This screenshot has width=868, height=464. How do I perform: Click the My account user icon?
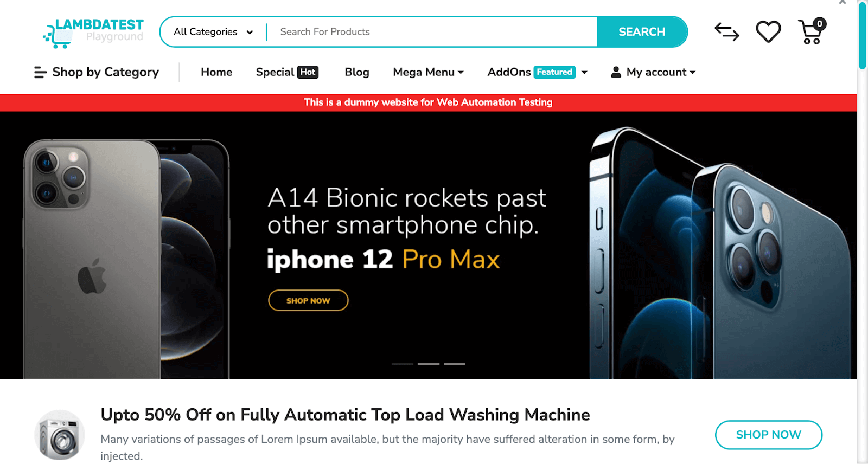coord(616,72)
